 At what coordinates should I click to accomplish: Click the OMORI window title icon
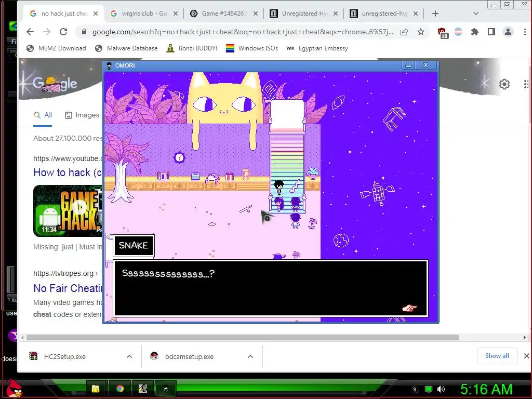point(109,65)
